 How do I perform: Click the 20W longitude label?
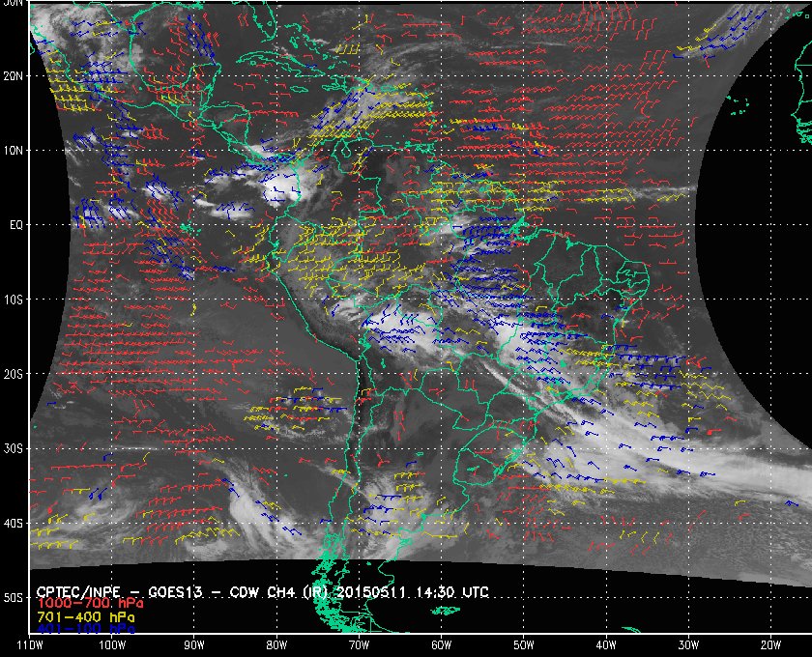770,645
